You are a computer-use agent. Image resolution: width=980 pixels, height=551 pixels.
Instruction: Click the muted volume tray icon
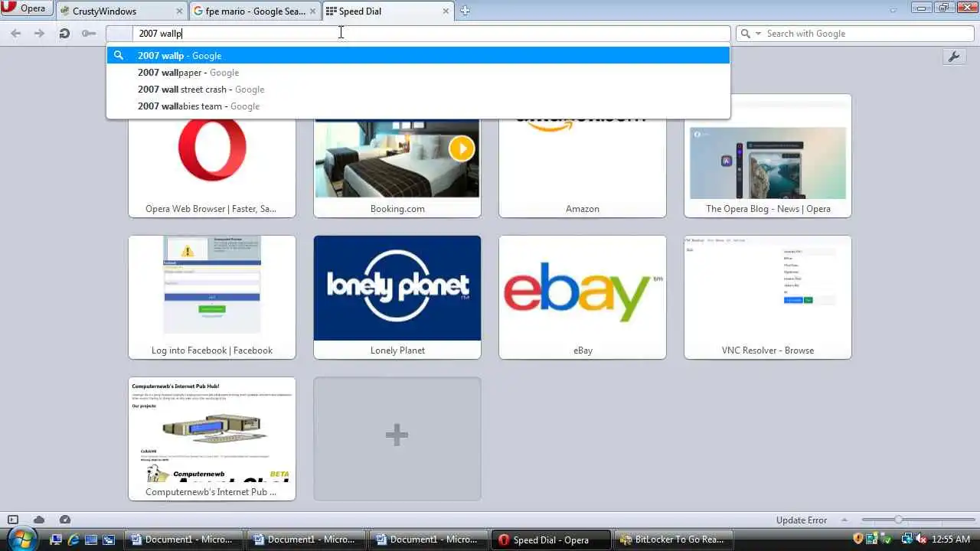(920, 540)
